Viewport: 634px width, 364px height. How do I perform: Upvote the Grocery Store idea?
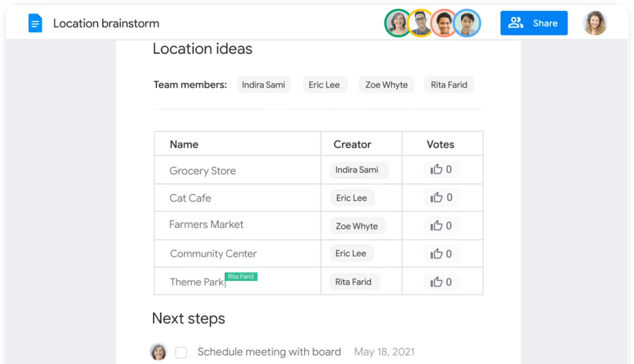pos(441,170)
